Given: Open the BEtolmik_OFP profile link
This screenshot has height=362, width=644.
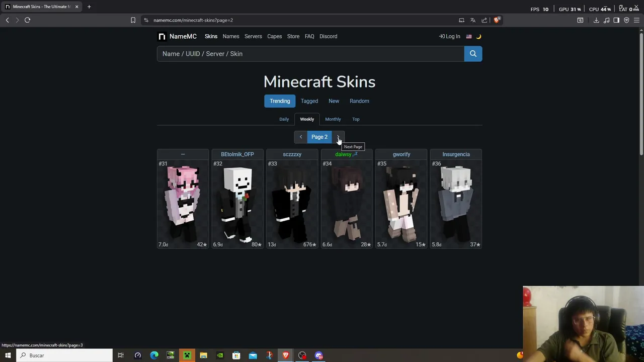Looking at the screenshot, I should [237, 154].
